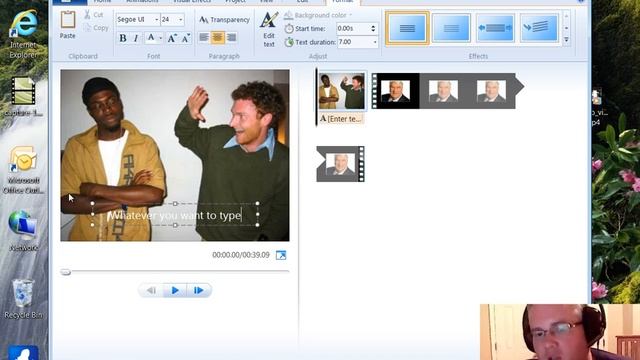
Task: Toggle bold formatting
Action: click(x=122, y=38)
